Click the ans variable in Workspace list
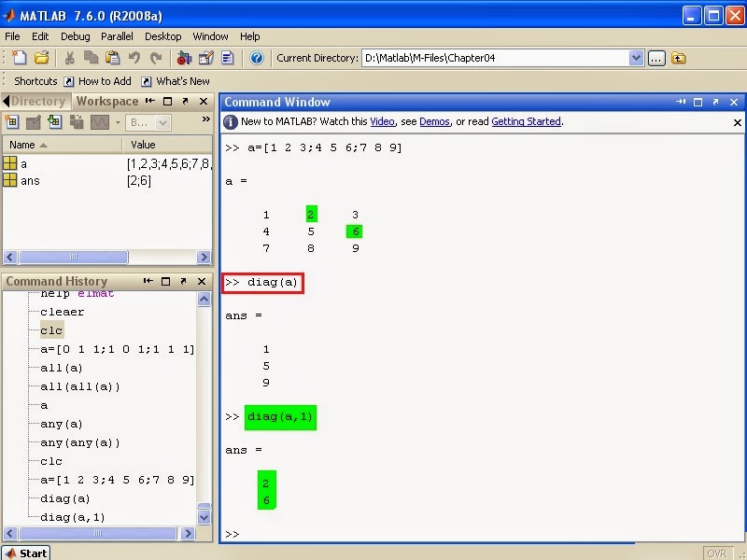Screen dimensions: 747x560 [x=28, y=180]
